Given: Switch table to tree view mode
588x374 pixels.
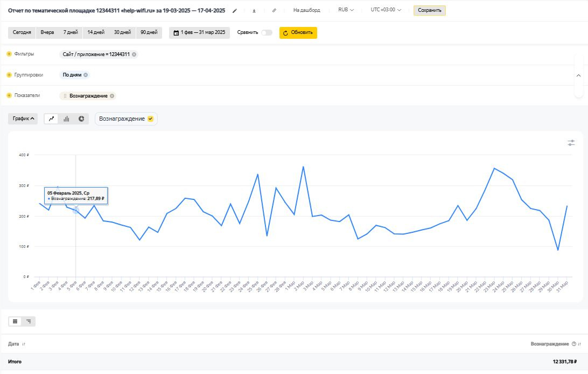Looking at the screenshot, I should pyautogui.click(x=29, y=321).
